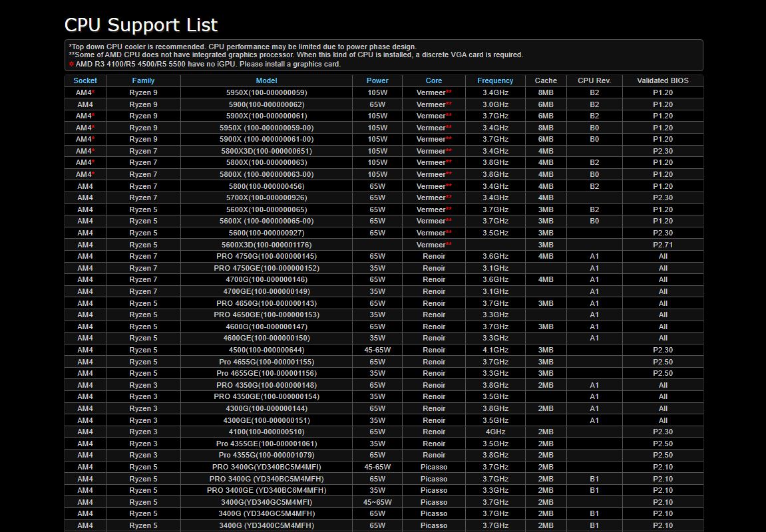Image resolution: width=766 pixels, height=532 pixels.
Task: Select model 5800X3D(100-000000651) cell
Action: coord(266,151)
